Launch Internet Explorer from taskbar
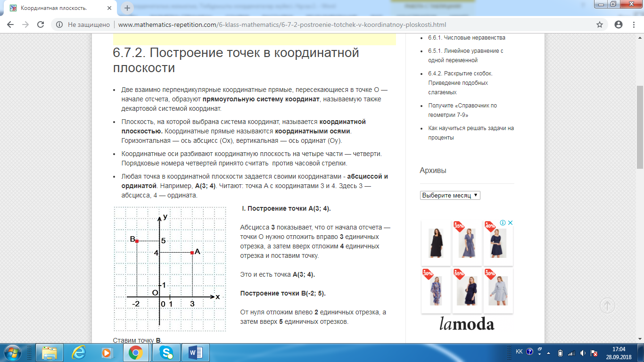644x362 pixels. click(x=78, y=353)
